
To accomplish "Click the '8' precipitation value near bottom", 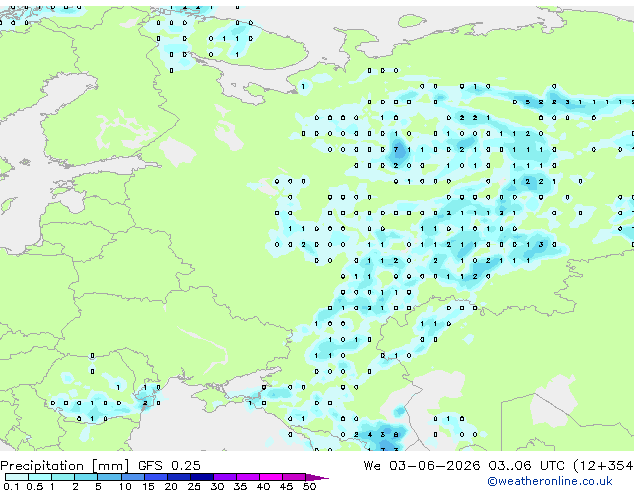I will 396,435.
